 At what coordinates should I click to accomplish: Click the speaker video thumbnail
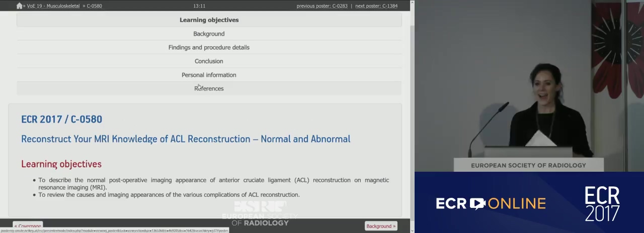tap(529, 86)
